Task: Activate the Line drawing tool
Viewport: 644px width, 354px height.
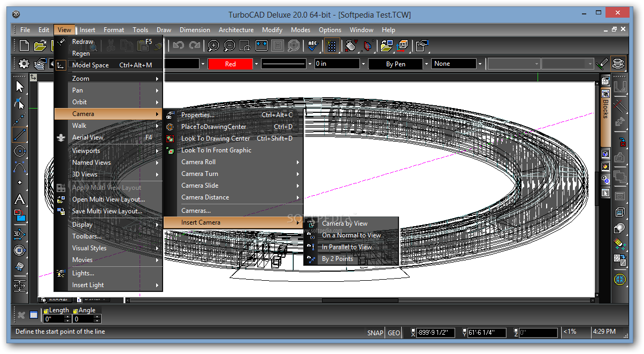Action: (20, 135)
